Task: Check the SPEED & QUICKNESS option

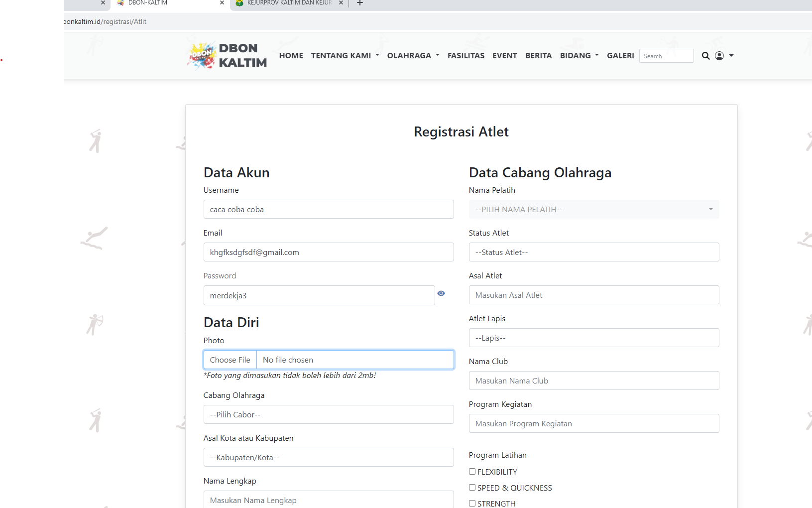Action: [x=472, y=488]
